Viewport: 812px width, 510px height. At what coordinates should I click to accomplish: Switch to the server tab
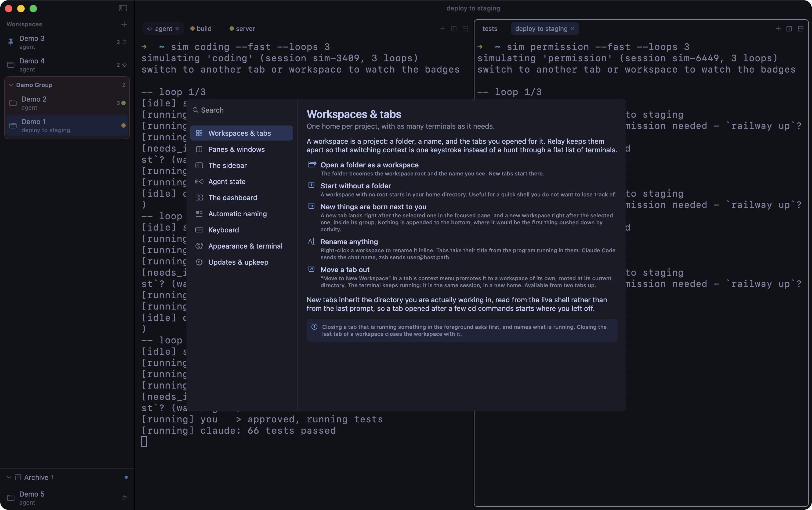click(x=242, y=29)
